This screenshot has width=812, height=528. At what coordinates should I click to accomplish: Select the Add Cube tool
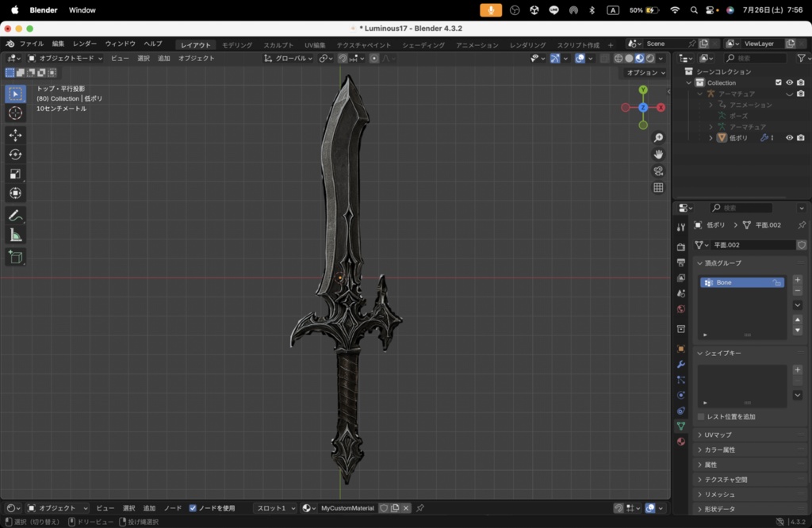[x=16, y=257]
